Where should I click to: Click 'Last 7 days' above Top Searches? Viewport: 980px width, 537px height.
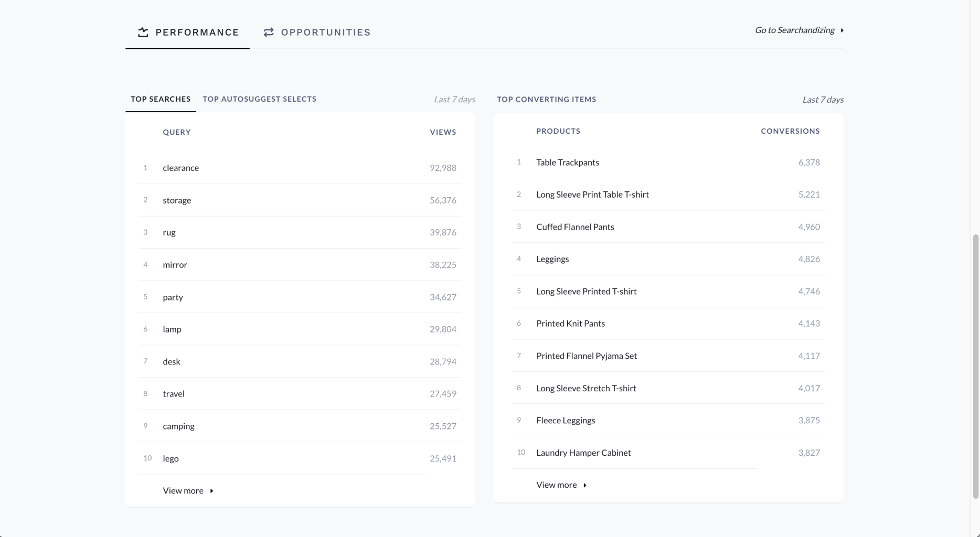454,100
